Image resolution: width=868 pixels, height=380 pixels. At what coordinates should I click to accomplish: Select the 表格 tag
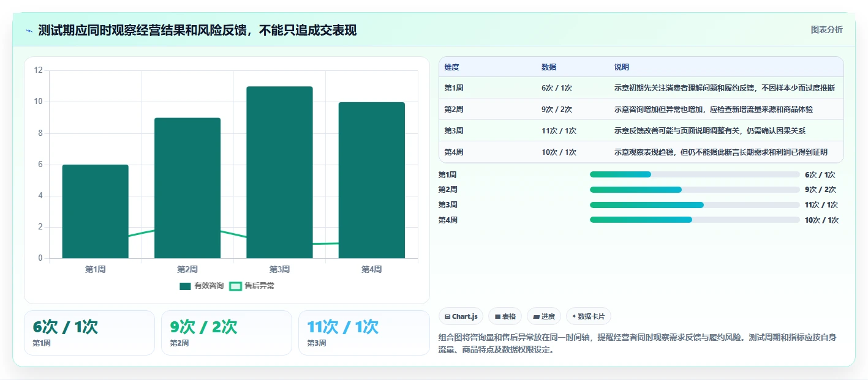[x=505, y=316]
